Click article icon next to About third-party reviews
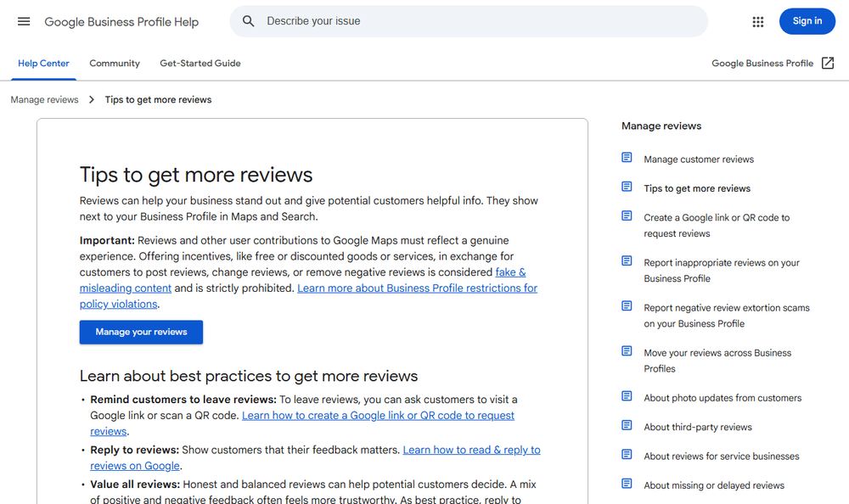849x504 pixels. [x=627, y=425]
